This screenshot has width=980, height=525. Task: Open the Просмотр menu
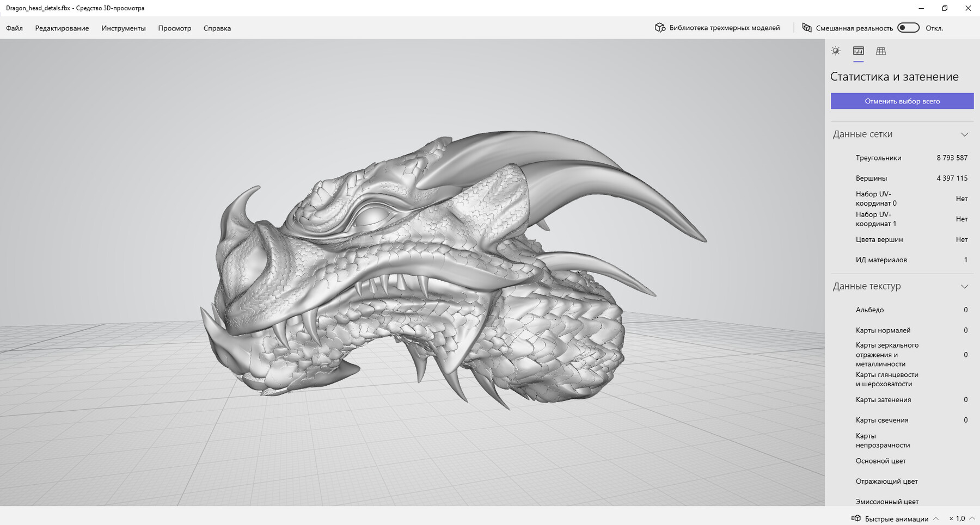175,28
